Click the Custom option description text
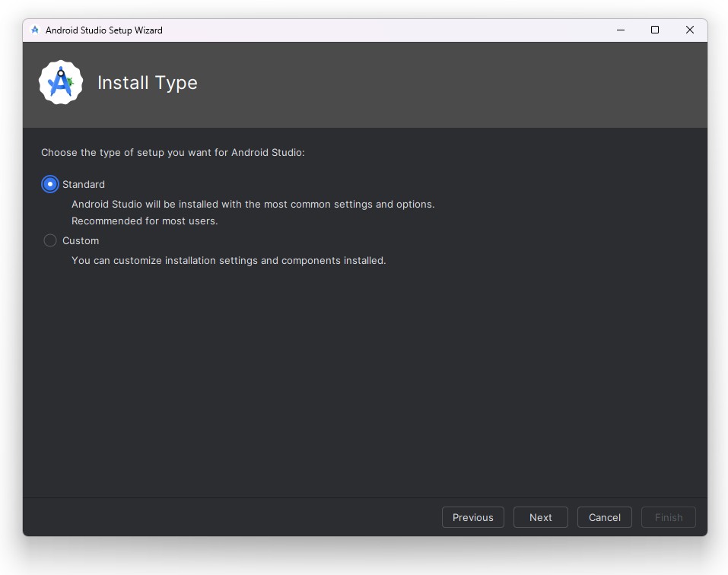 pyautogui.click(x=228, y=260)
